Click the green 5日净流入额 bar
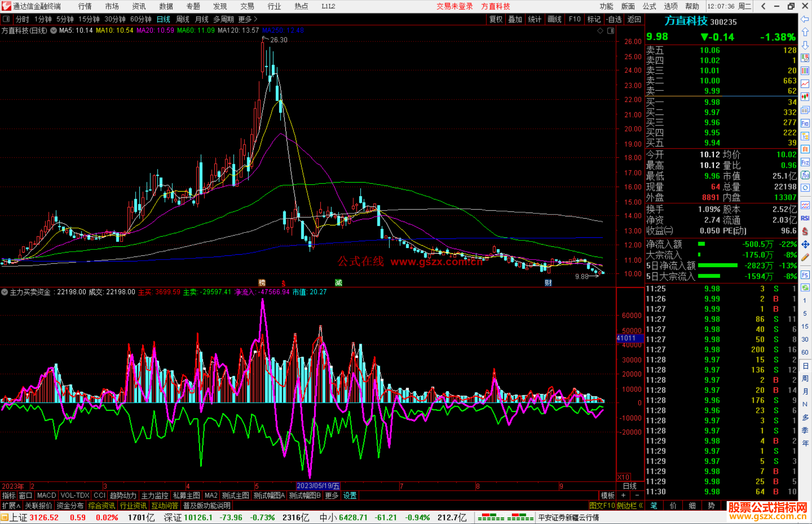The image size is (812, 524). [718, 266]
